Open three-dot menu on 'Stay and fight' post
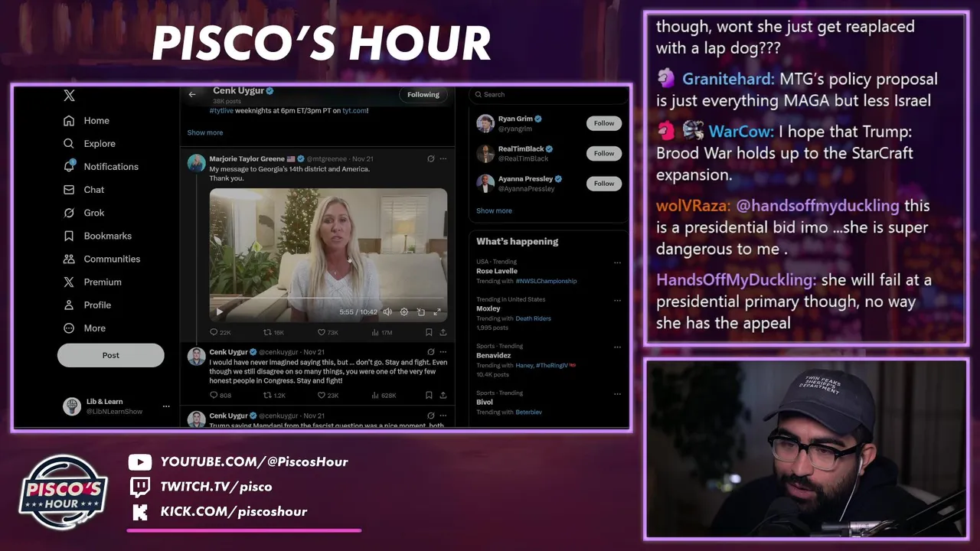This screenshot has height=551, width=980. (x=443, y=352)
